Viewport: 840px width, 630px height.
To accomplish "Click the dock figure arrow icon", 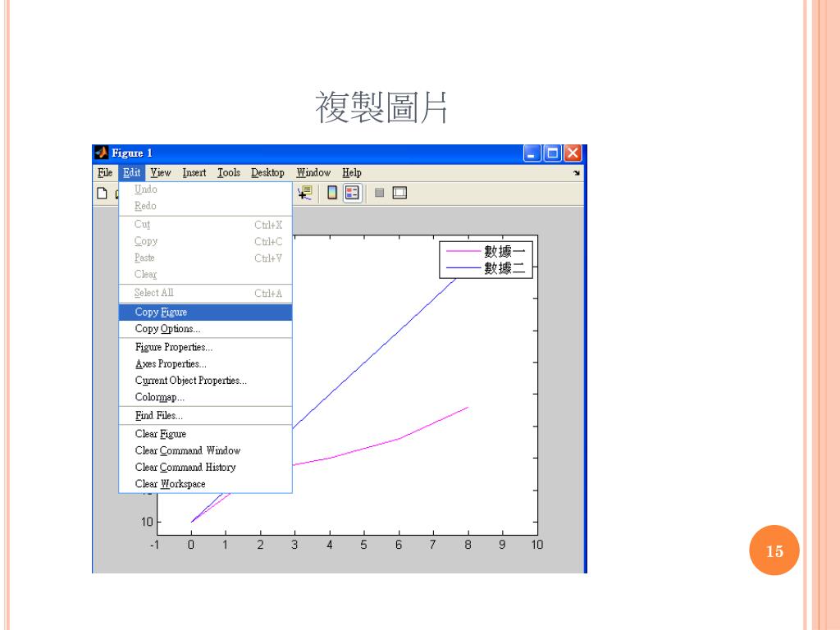I will point(577,173).
